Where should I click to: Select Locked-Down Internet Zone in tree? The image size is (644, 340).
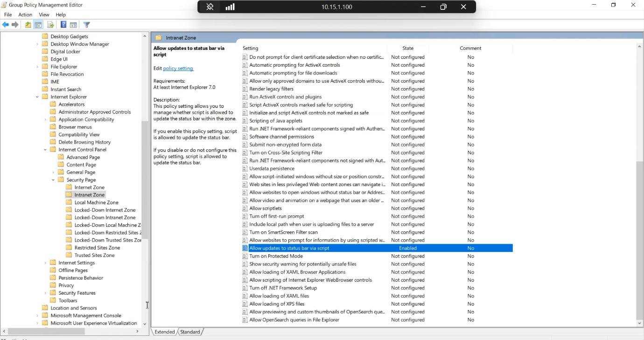[x=105, y=210]
